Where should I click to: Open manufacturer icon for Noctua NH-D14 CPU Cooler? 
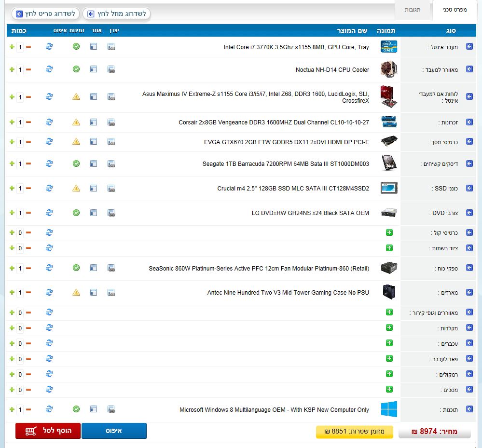point(111,69)
